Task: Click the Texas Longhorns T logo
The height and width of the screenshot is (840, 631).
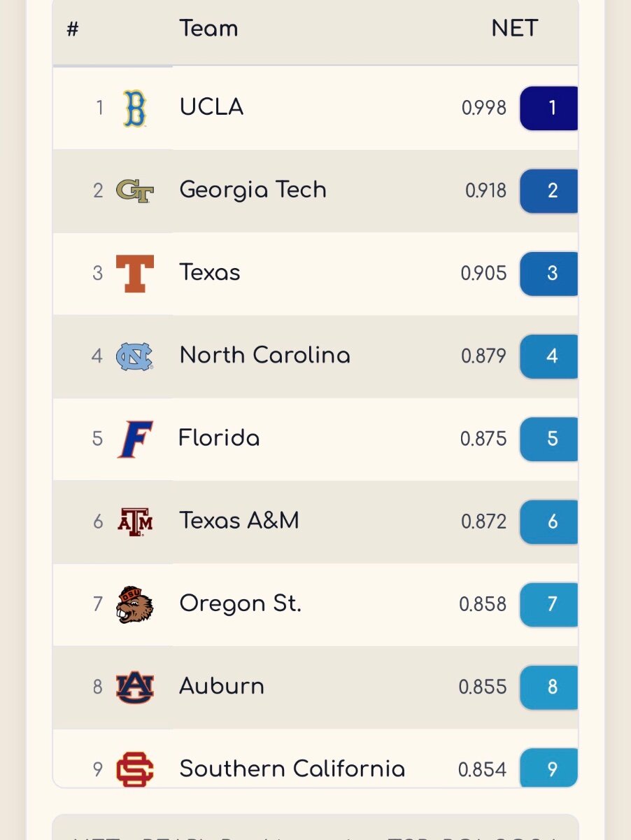Action: click(134, 273)
